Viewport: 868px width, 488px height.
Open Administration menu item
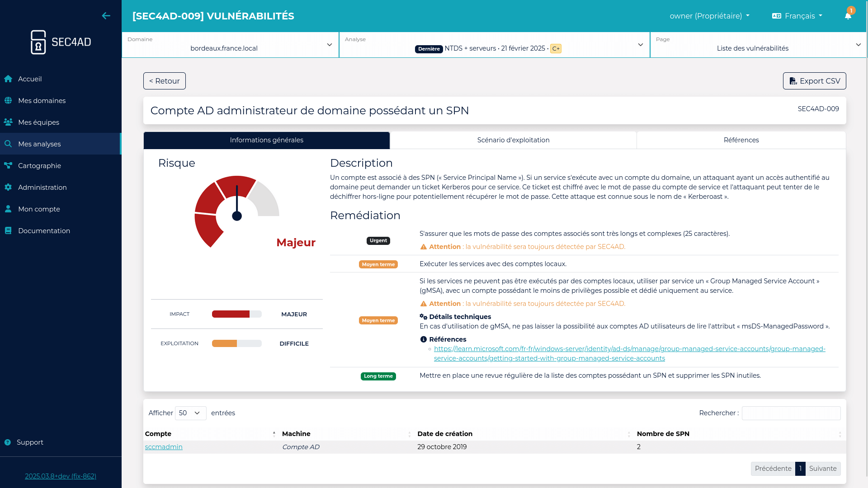pyautogui.click(x=61, y=188)
